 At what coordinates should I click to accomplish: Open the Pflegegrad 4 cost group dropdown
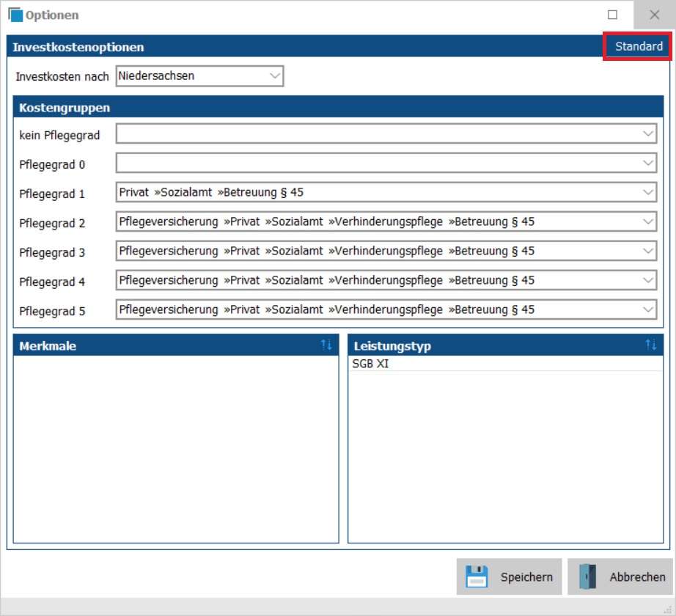tap(648, 281)
